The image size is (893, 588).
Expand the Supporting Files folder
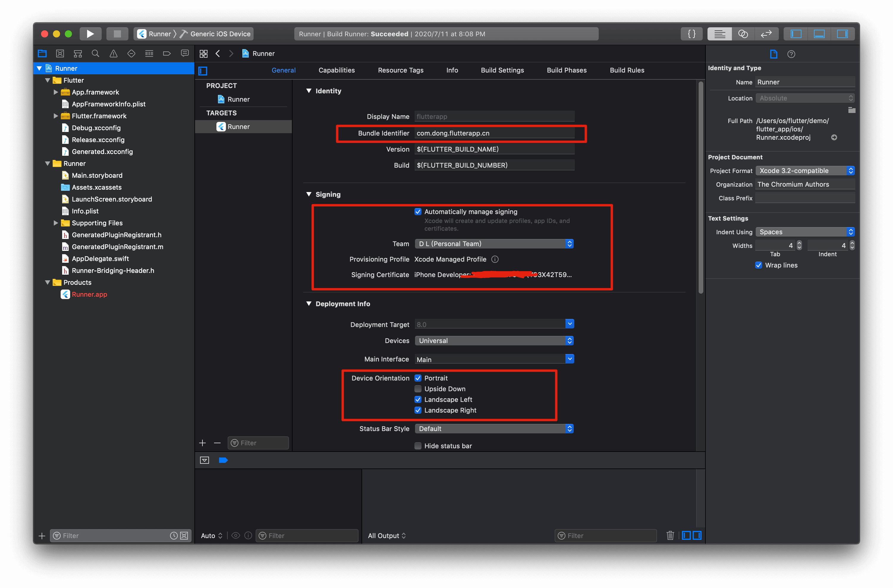coord(56,223)
